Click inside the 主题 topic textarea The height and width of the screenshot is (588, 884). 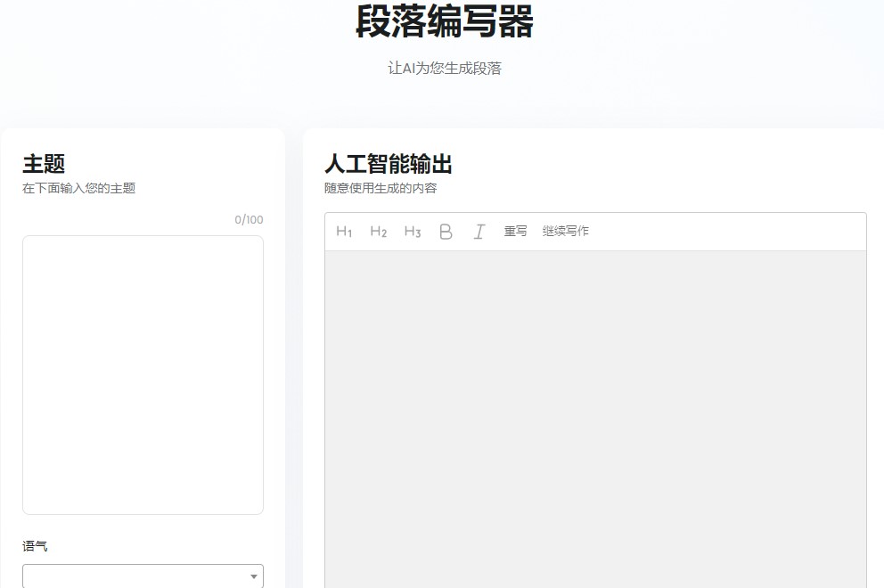pos(143,374)
